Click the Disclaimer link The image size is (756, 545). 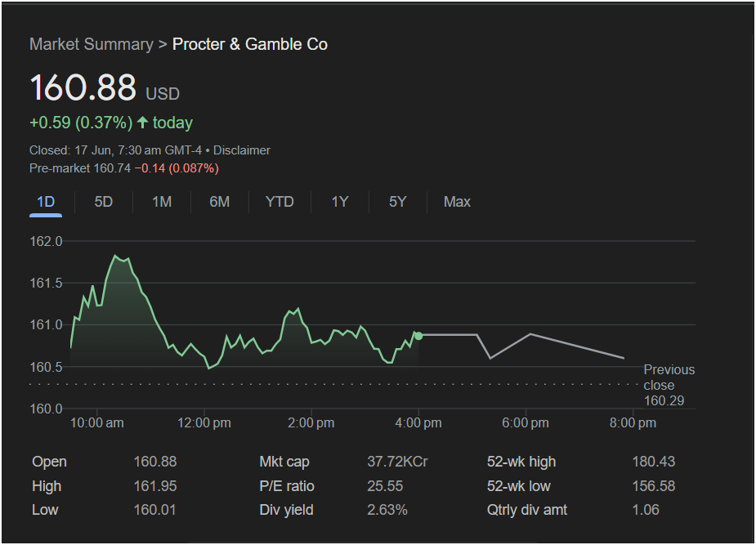pos(242,150)
